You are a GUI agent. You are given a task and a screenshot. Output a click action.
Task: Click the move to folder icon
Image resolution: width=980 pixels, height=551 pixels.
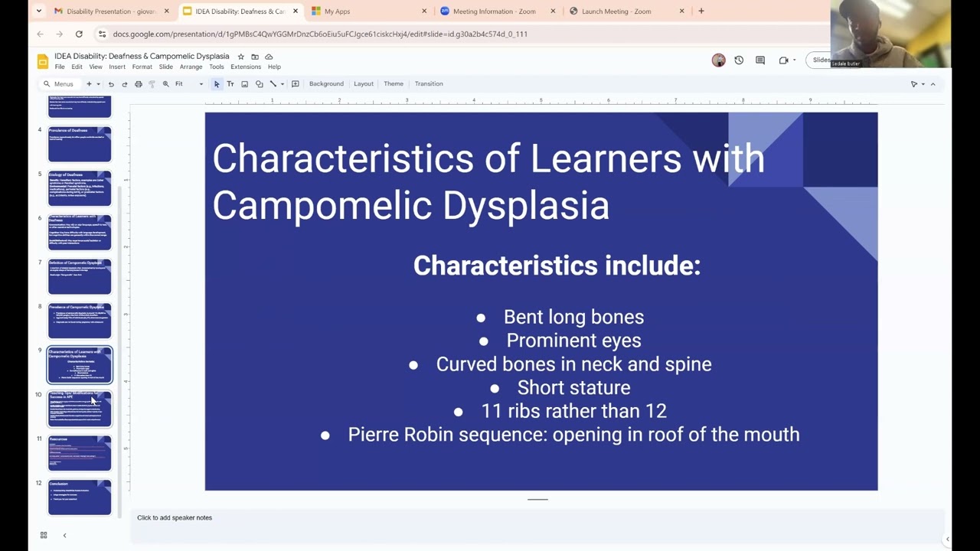tap(255, 57)
